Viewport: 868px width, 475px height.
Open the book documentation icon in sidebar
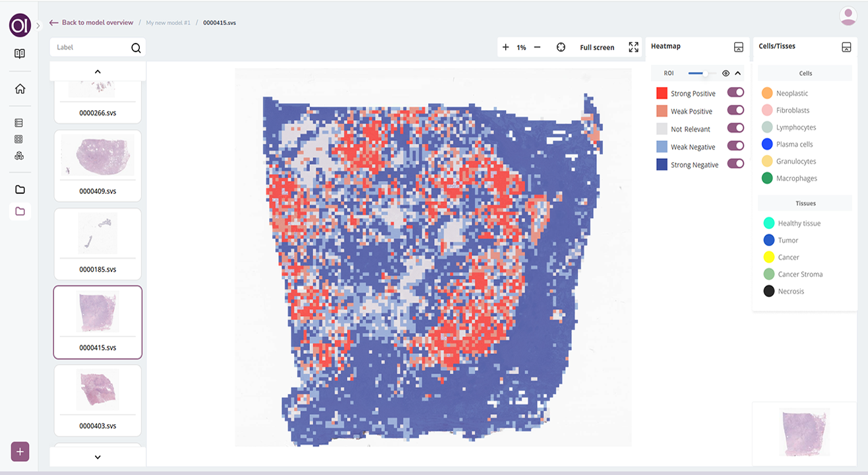click(x=20, y=54)
